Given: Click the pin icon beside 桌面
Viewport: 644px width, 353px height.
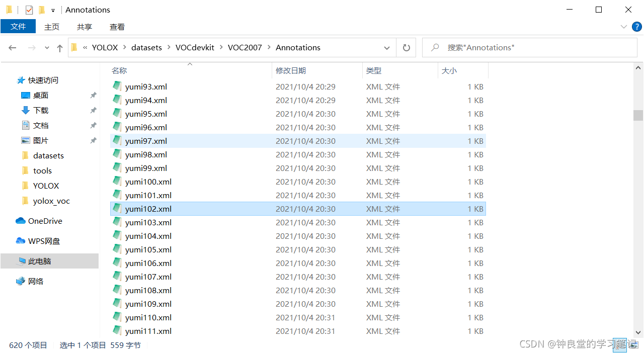Looking at the screenshot, I should click(93, 95).
